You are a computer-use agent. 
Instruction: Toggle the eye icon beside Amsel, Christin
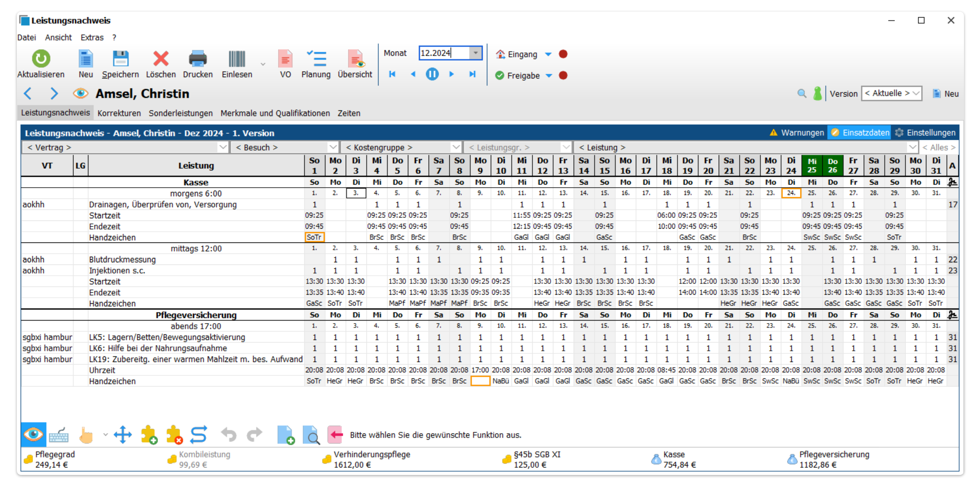tap(80, 93)
